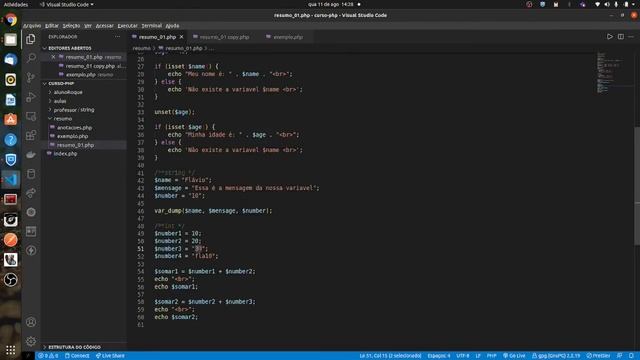The width and height of the screenshot is (640, 360).
Task: Close resumo_01.php in open editors list
Action: (x=53, y=57)
